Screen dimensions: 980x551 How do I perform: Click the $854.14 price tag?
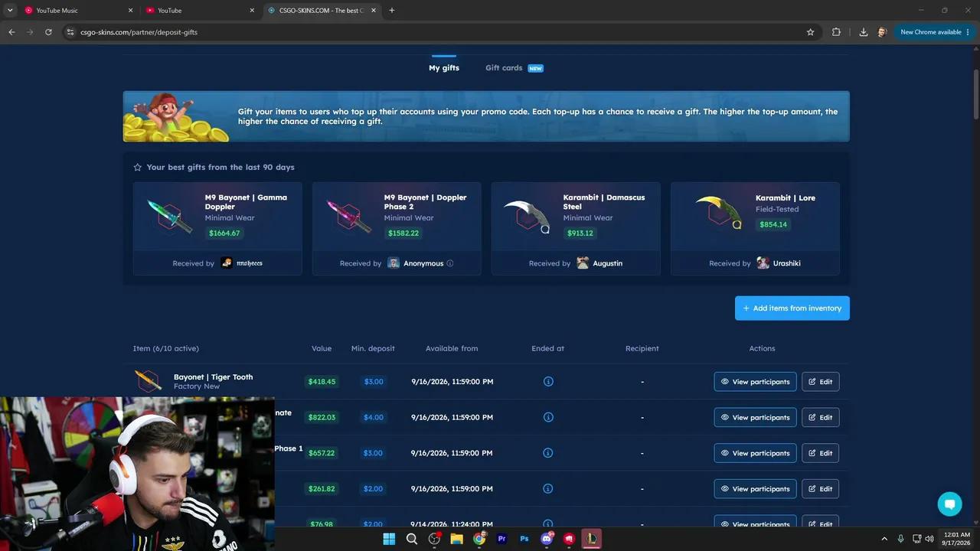click(773, 224)
